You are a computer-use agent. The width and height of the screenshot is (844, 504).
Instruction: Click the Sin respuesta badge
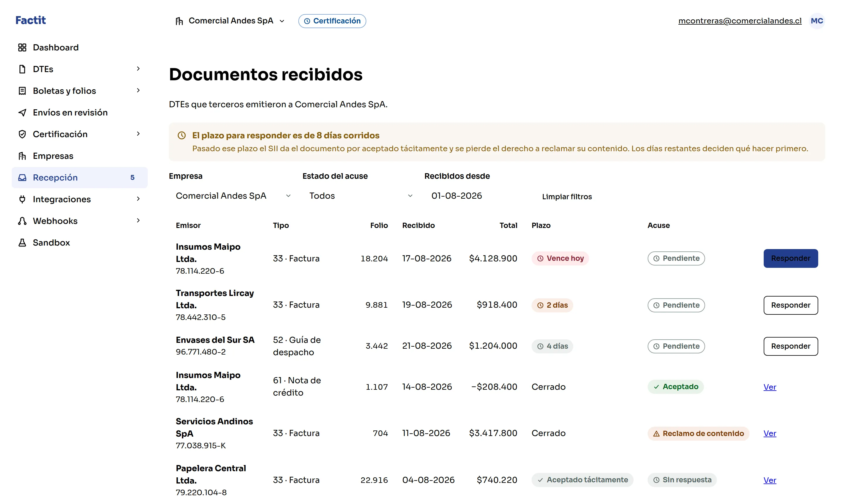pos(682,480)
